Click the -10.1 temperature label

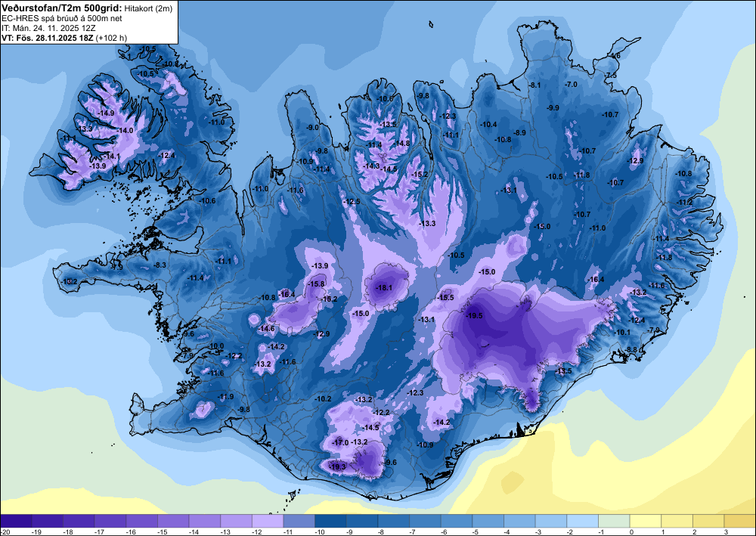[x=622, y=332]
